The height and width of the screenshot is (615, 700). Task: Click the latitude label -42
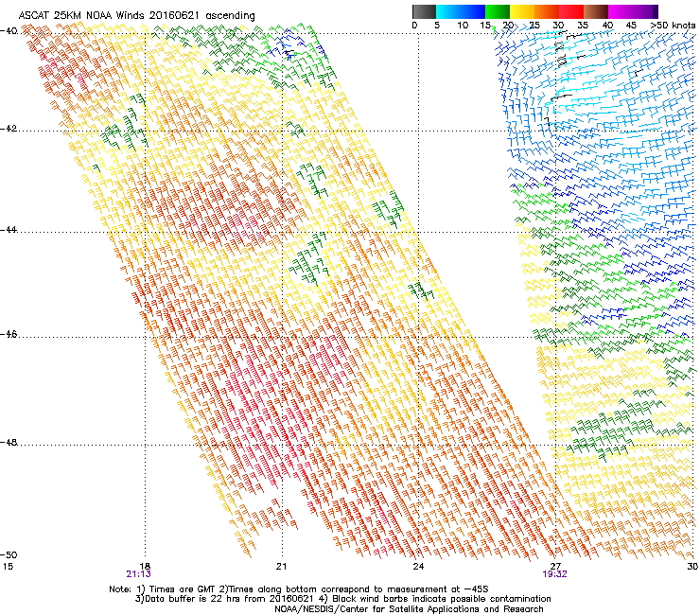(9, 129)
